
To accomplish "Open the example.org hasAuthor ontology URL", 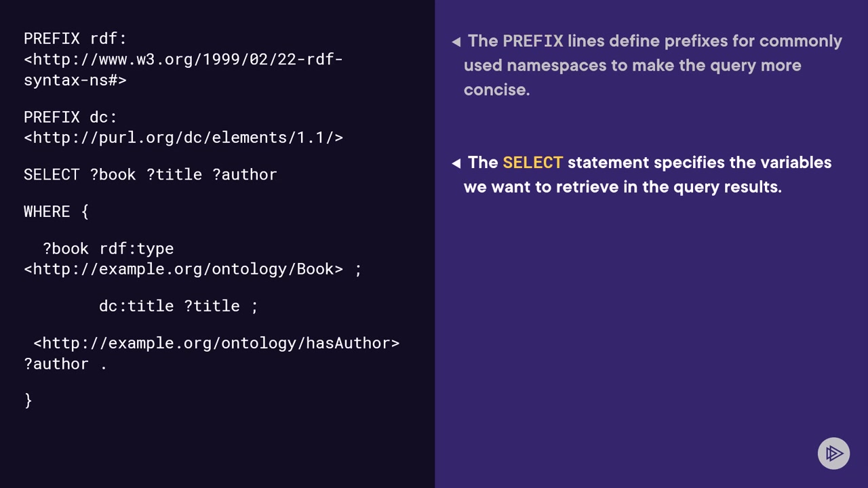I will pyautogui.click(x=216, y=343).
